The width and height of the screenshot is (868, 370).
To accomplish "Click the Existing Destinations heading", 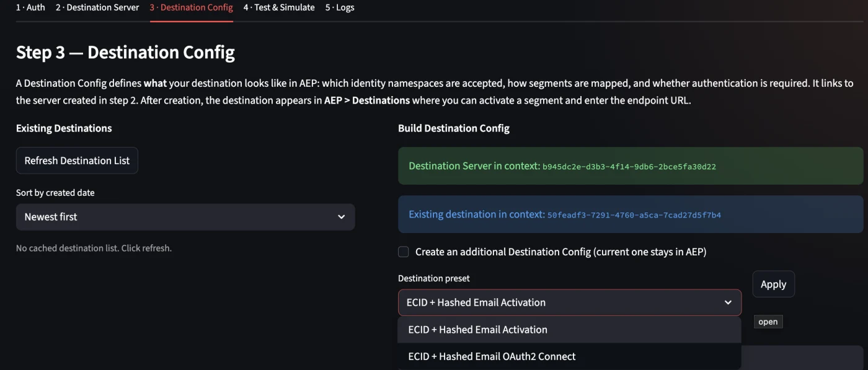I will click(64, 128).
